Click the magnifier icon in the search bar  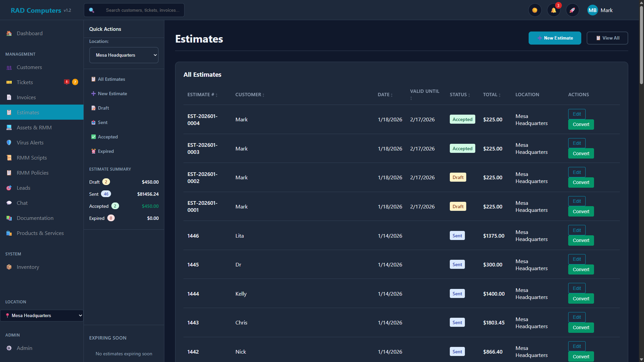point(92,10)
